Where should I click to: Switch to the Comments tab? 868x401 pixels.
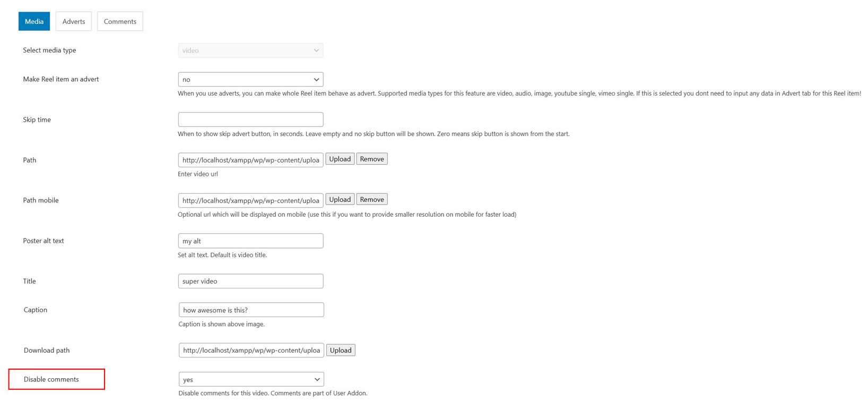coord(120,21)
